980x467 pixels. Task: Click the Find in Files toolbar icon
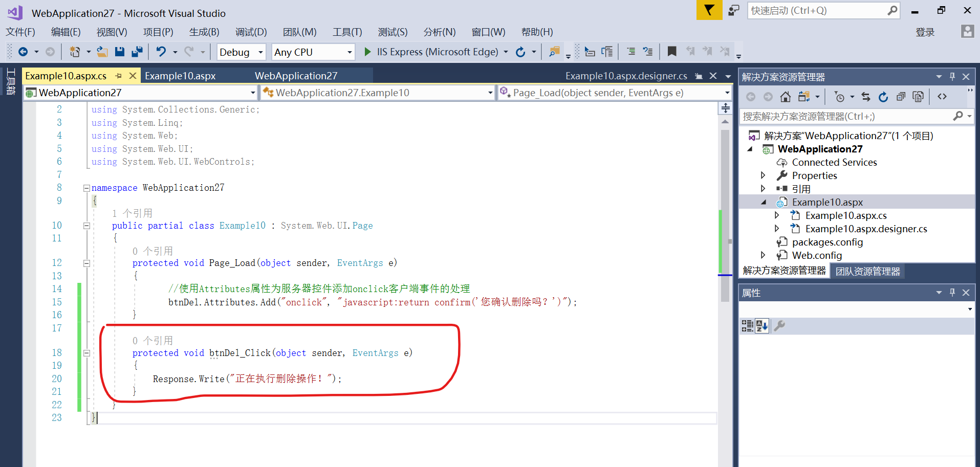coord(554,52)
